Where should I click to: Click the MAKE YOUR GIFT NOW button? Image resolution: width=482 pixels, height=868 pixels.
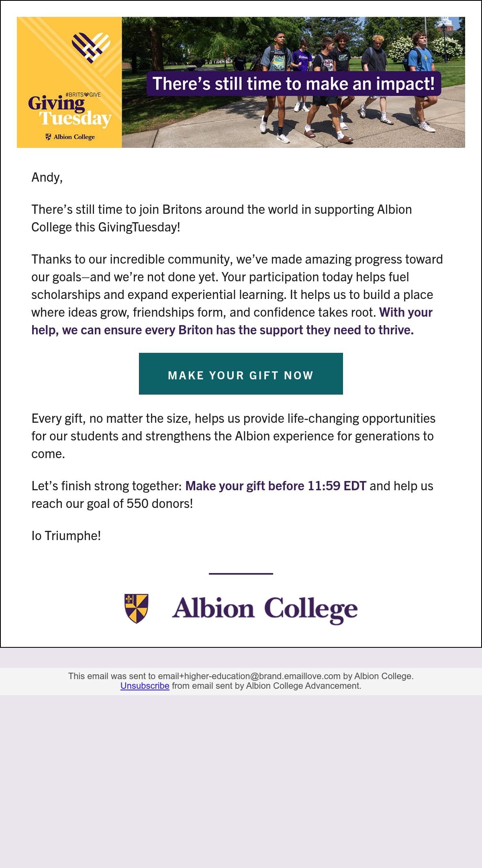tap(241, 374)
